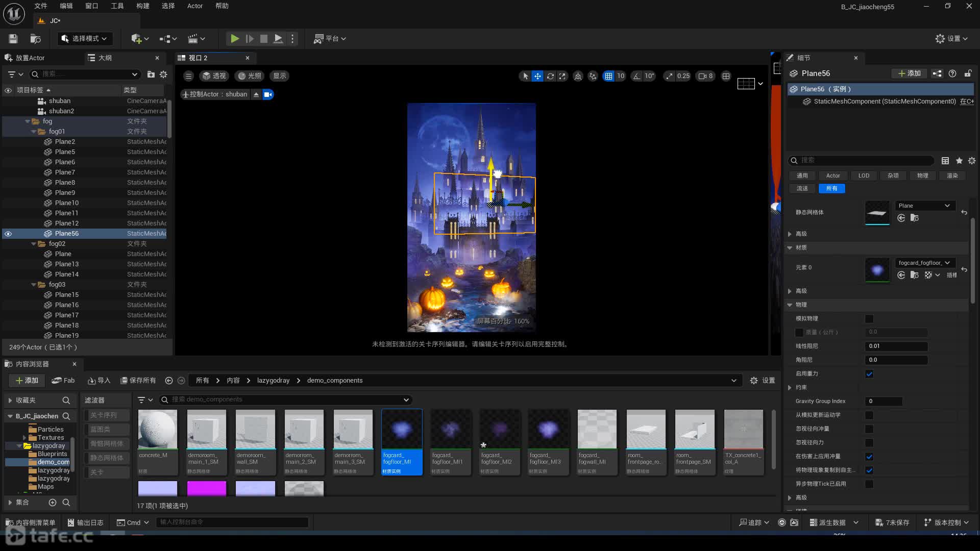Screen dimensions: 980x551
Task: Toggle visibility eye of Plane56
Action: pos(8,234)
